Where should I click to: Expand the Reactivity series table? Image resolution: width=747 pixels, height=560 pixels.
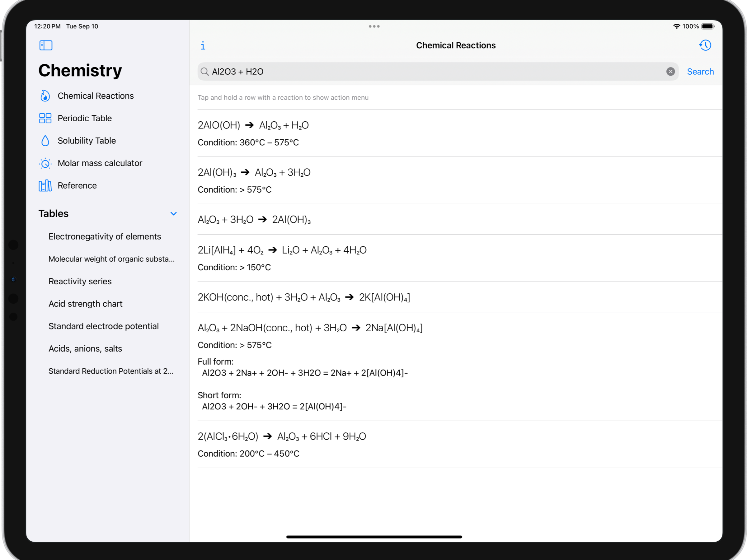click(80, 281)
